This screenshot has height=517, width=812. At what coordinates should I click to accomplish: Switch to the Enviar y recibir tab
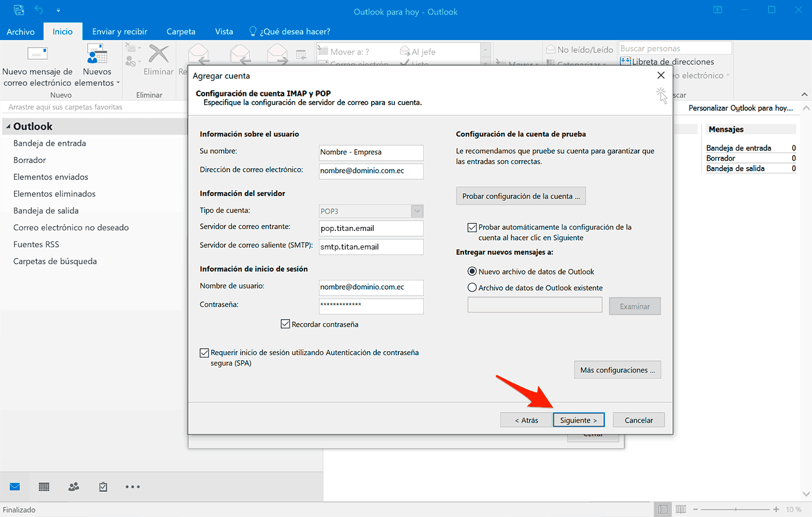tap(119, 31)
